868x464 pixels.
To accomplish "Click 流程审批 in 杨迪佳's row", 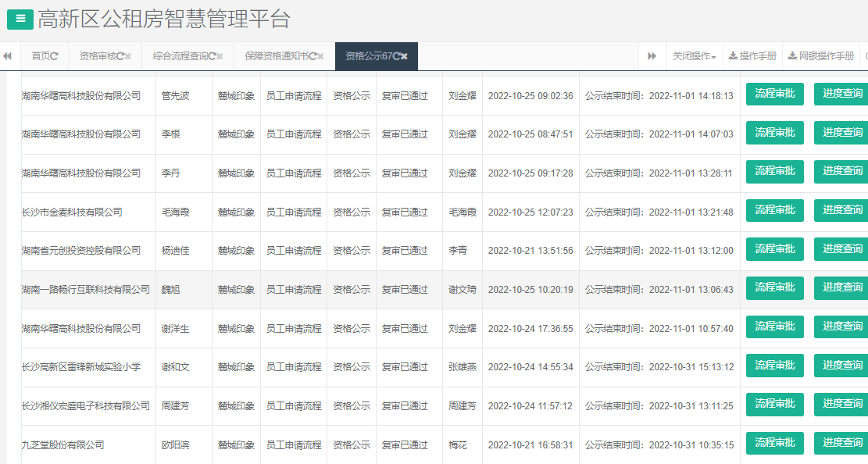I will pos(774,248).
